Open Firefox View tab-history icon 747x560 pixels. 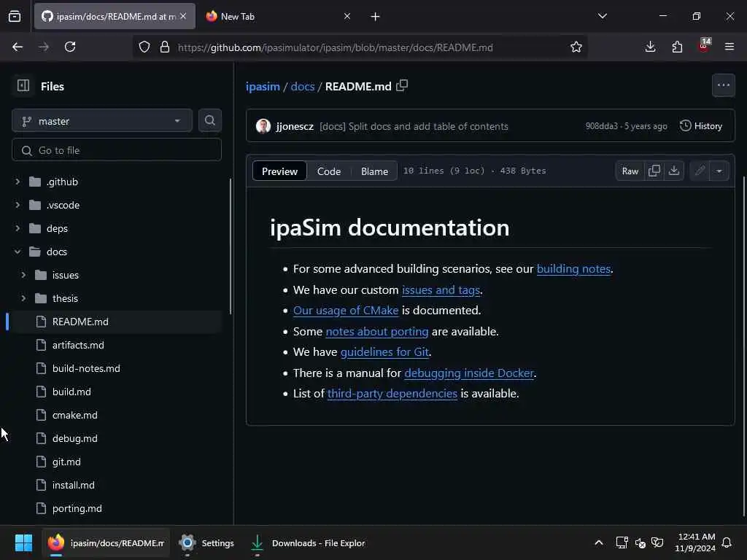(x=15, y=16)
